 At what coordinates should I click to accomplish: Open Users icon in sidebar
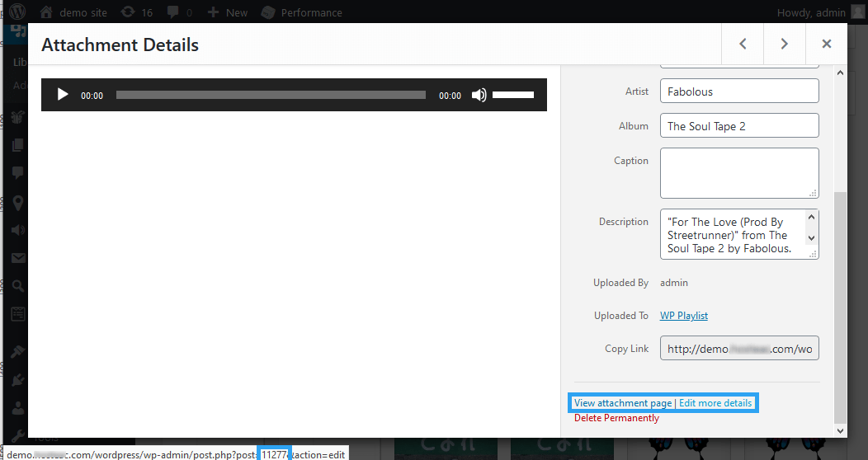[17, 408]
